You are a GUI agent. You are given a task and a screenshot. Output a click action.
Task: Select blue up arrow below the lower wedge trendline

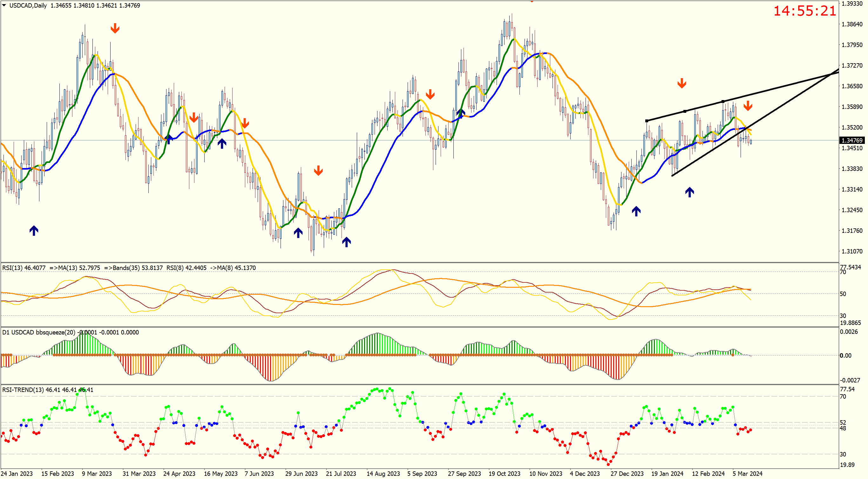689,192
